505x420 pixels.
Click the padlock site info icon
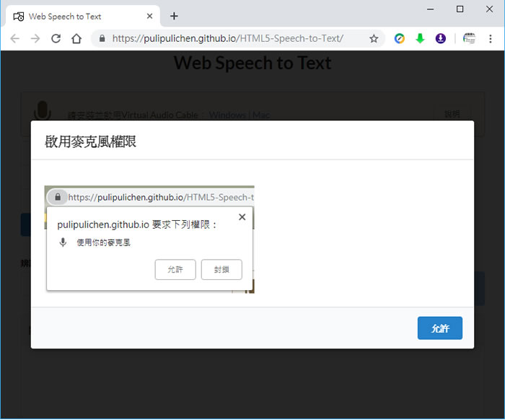coord(102,39)
